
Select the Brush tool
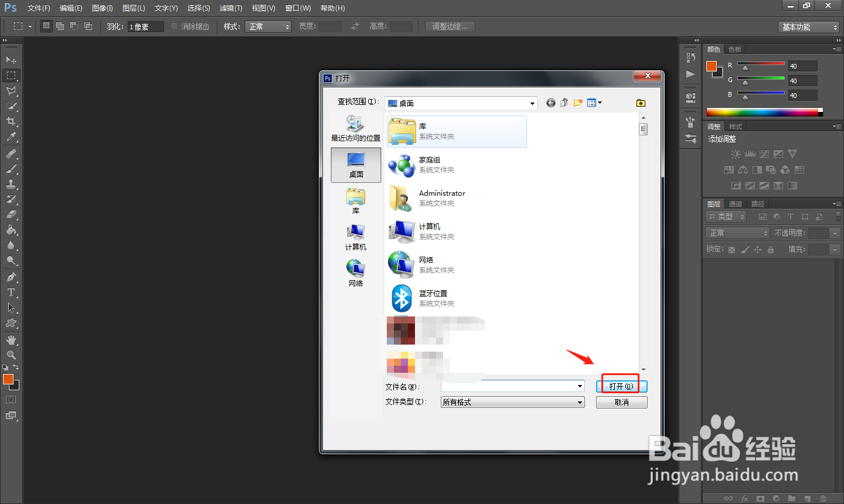coord(11,169)
